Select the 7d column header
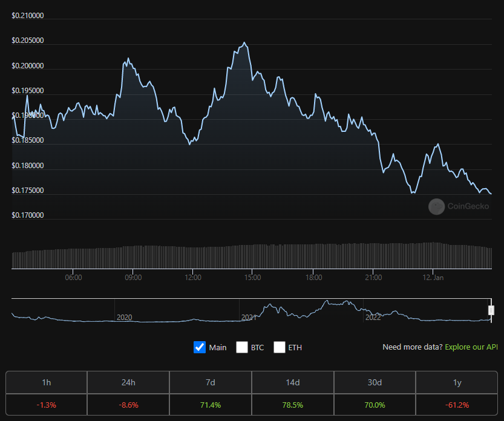 210,382
